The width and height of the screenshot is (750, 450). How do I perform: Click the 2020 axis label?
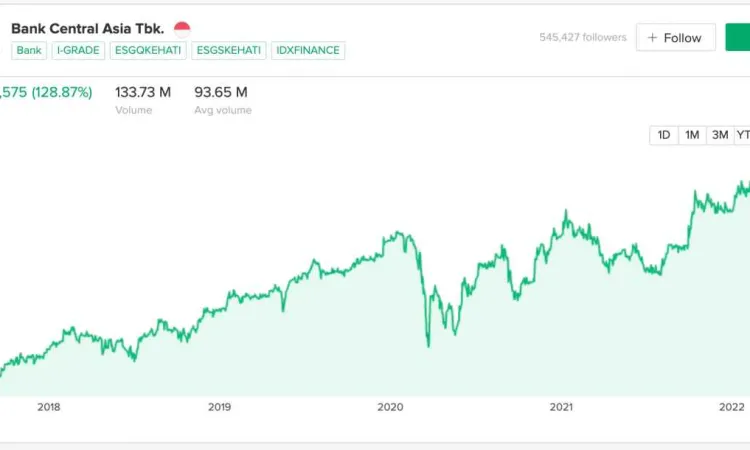tap(390, 407)
